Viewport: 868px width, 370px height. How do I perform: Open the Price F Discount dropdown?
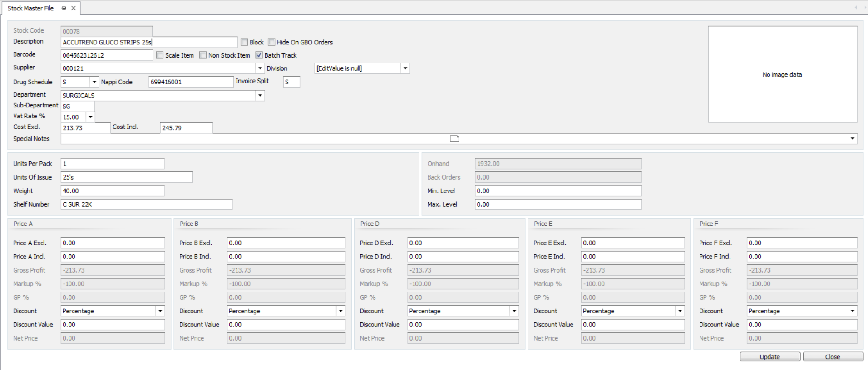click(x=853, y=311)
